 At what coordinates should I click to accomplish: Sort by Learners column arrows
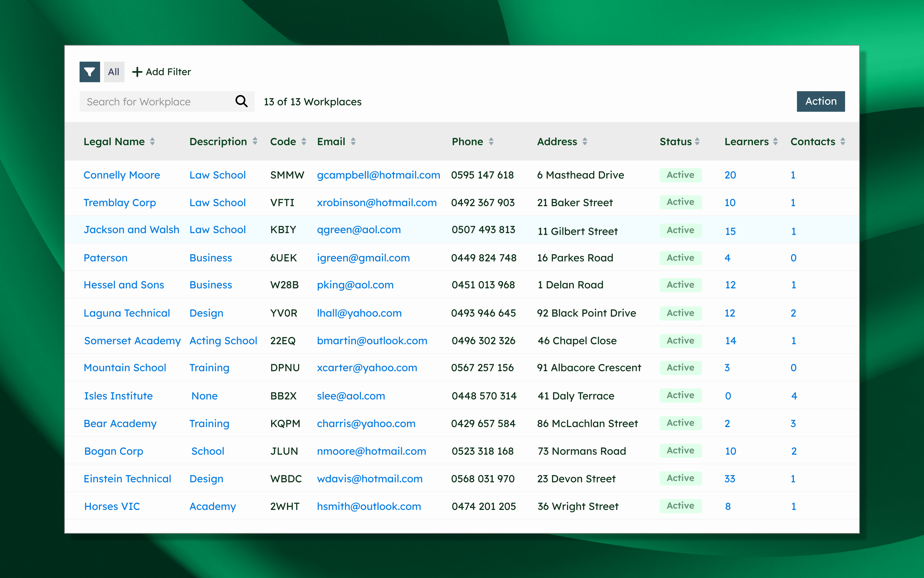[775, 142]
